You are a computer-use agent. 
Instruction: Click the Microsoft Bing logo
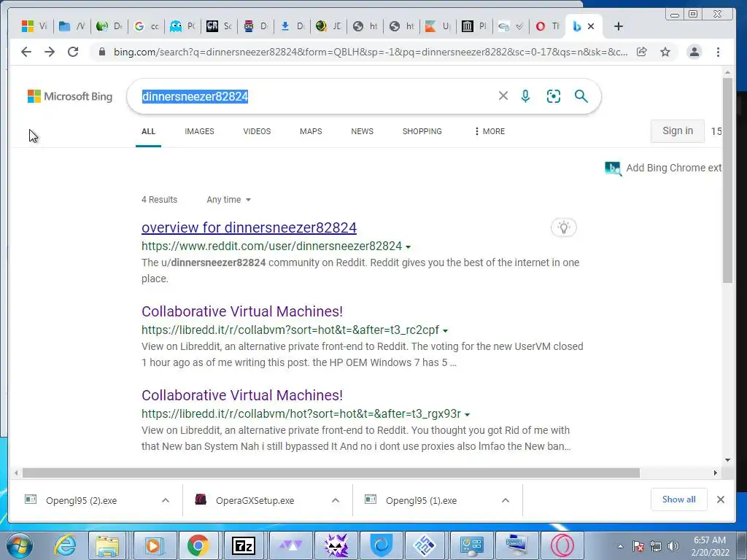[70, 96]
